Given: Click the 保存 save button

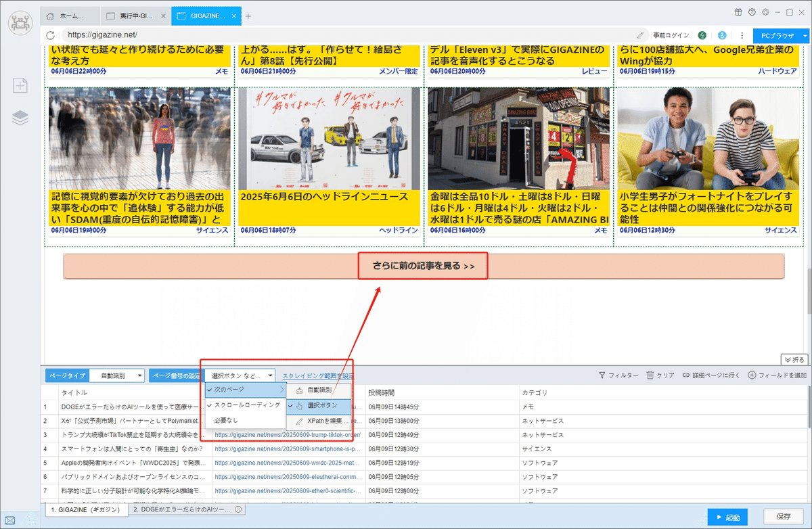Looking at the screenshot, I should coord(784,517).
